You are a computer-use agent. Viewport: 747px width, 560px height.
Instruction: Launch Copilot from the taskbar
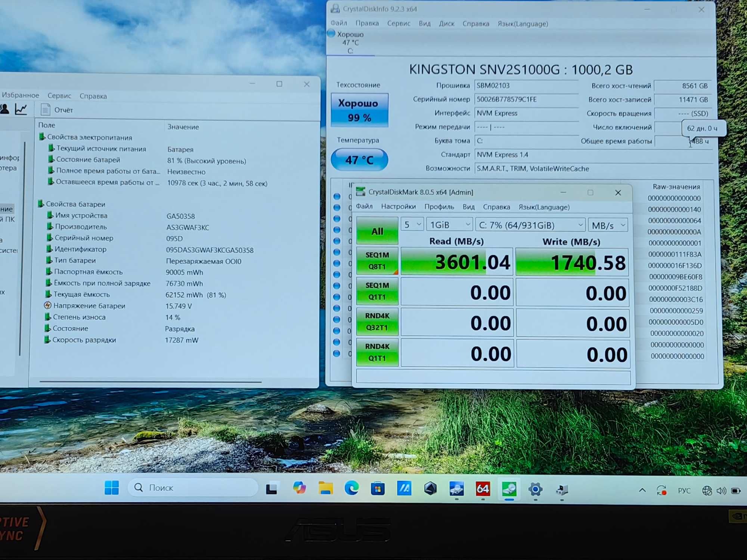pyautogui.click(x=299, y=488)
